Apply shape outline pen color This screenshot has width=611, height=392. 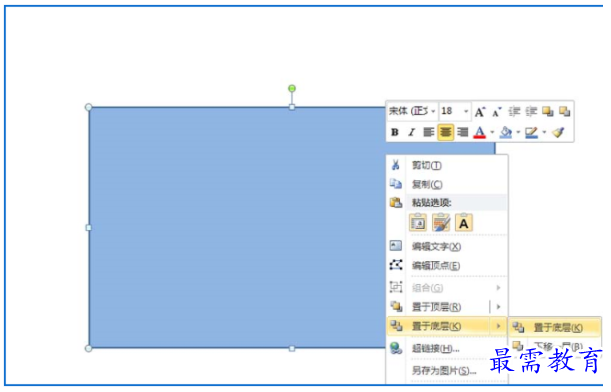[x=532, y=132]
